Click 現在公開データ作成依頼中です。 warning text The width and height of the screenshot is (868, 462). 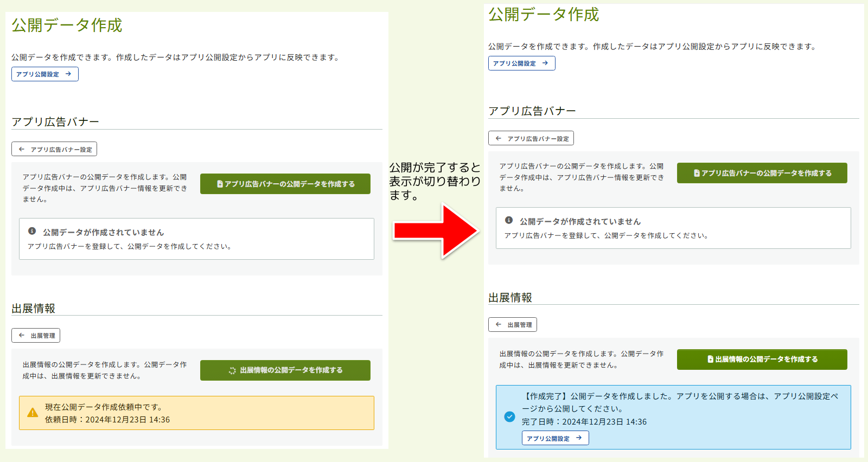coord(104,407)
